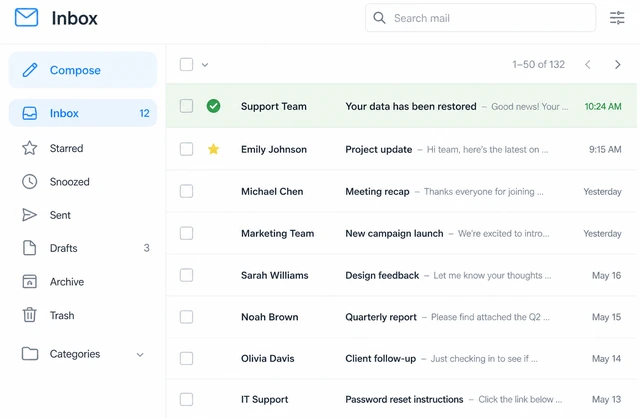The height and width of the screenshot is (418, 640).
Task: Click the Snoozed clock icon
Action: 29,182
